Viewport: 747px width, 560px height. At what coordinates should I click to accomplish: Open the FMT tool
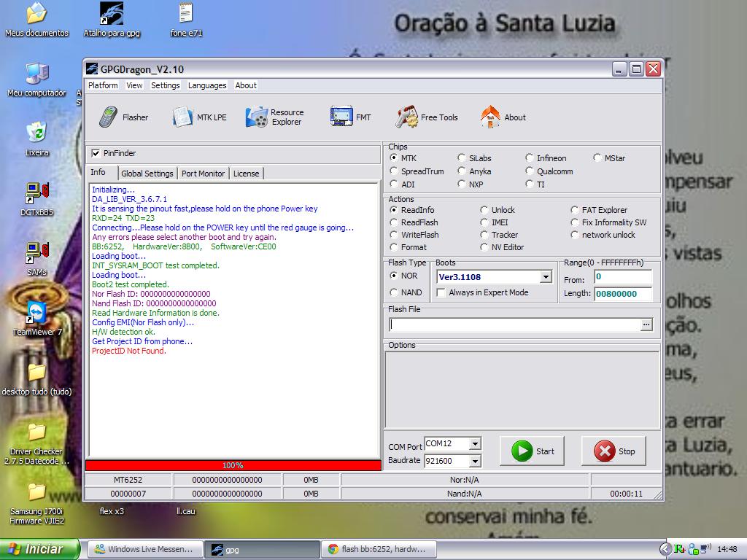point(350,117)
